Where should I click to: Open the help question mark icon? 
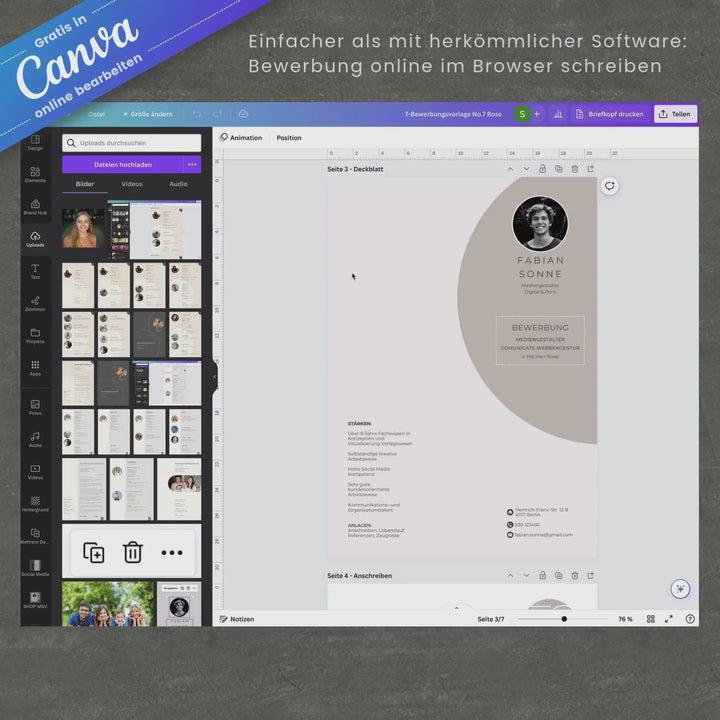click(x=690, y=619)
